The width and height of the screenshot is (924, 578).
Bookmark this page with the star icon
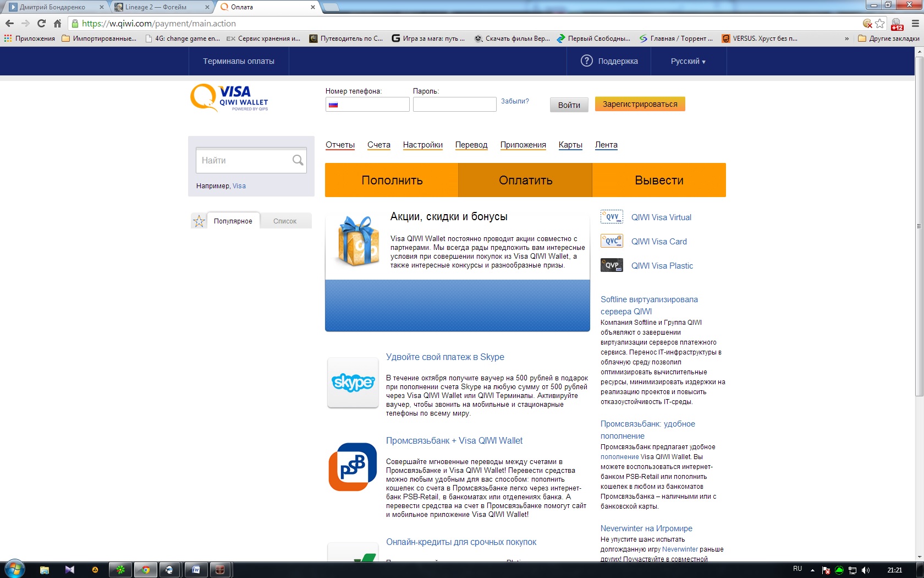[x=880, y=24]
